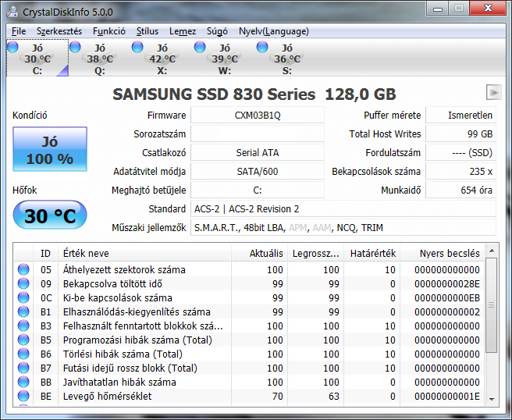Click status orb in row B5
Image resolution: width=512 pixels, height=420 pixels.
pyautogui.click(x=23, y=340)
